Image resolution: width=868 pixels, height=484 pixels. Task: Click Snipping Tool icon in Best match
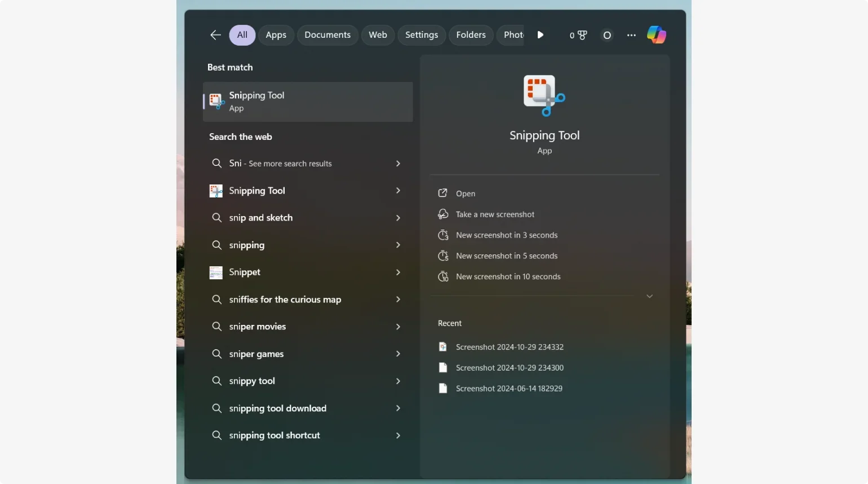click(216, 102)
